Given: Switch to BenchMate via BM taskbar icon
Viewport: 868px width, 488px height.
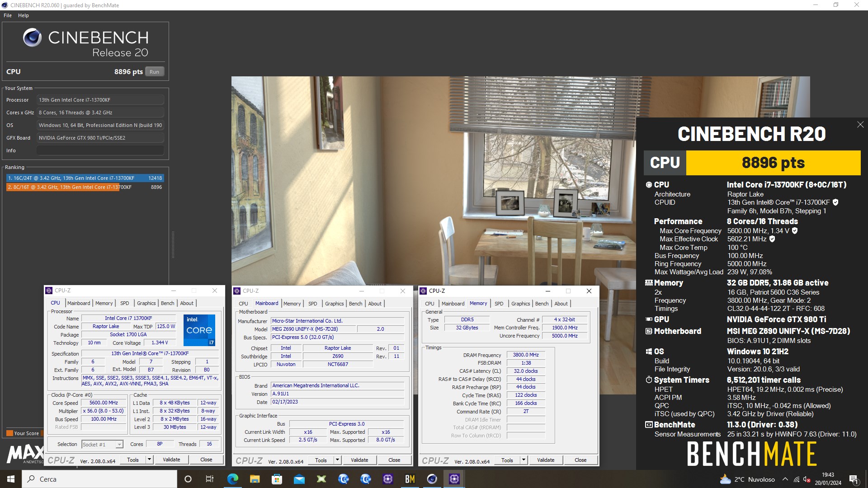Looking at the screenshot, I should point(410,479).
